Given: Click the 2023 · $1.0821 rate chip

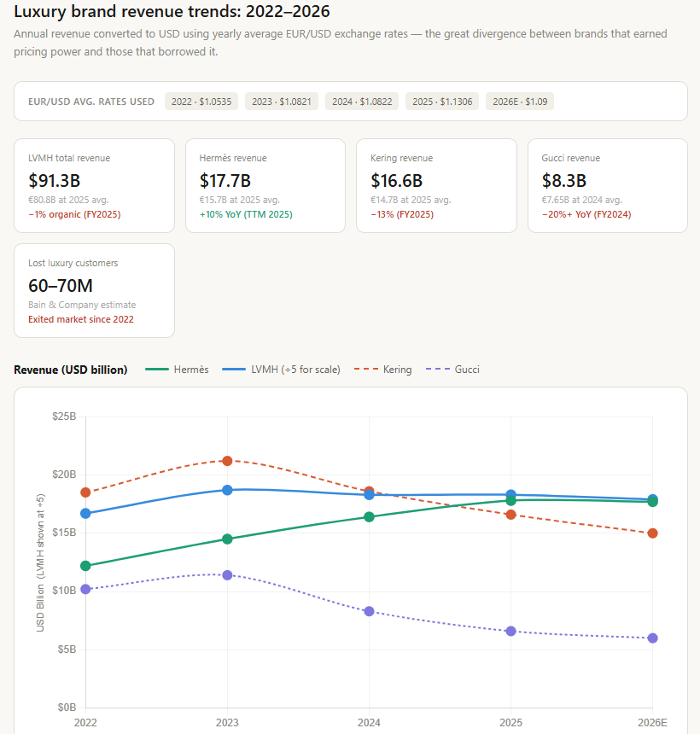Looking at the screenshot, I should [x=282, y=102].
